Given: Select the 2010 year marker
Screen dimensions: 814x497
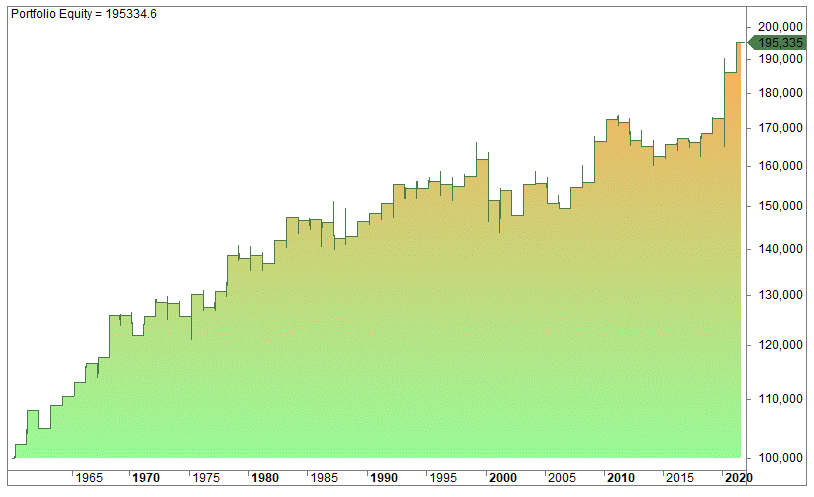Looking at the screenshot, I should point(620,478).
